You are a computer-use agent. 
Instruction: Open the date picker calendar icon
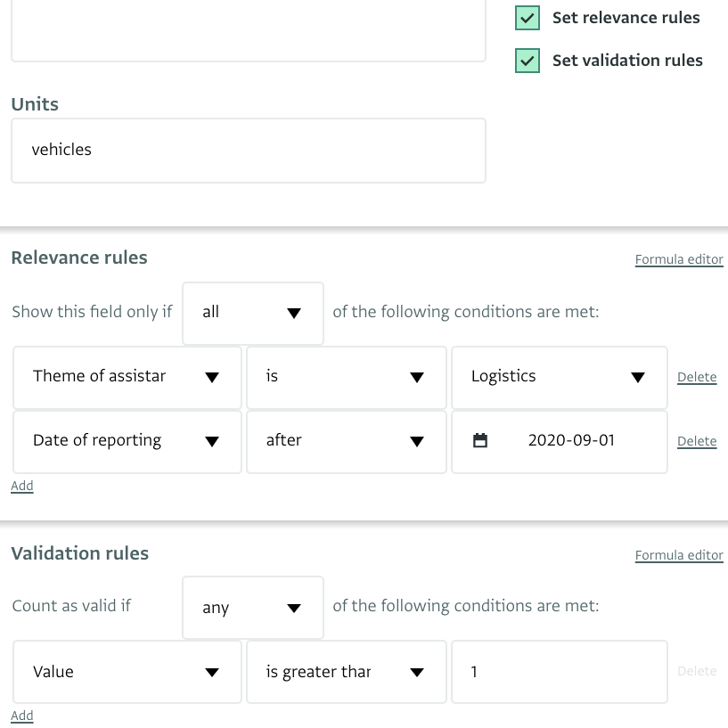481,440
